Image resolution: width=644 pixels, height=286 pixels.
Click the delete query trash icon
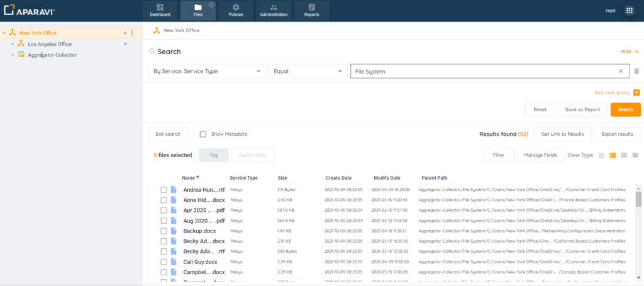tap(636, 72)
